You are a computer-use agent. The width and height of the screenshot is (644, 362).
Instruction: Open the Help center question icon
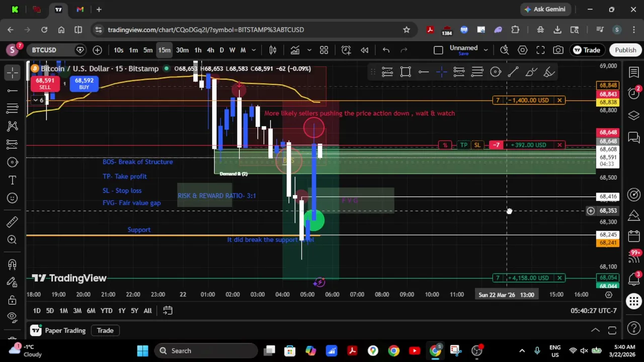[633, 328]
